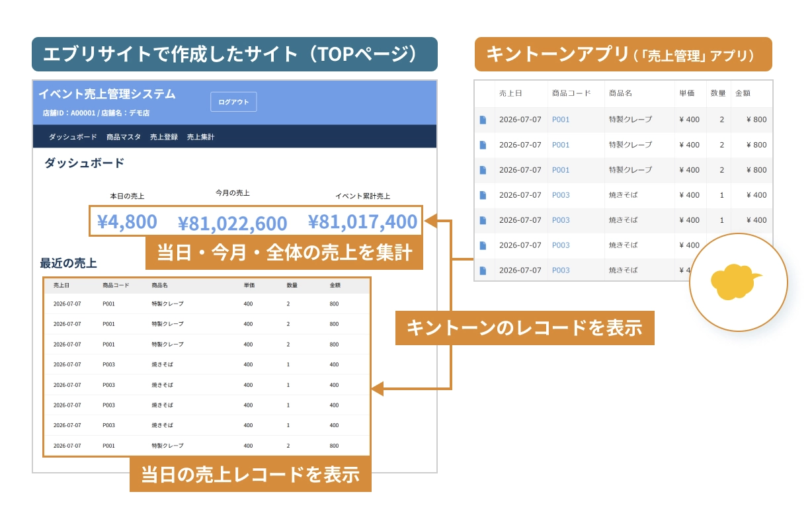The height and width of the screenshot is (529, 812).
Task: Select the 売上集計 menu item
Action: [200, 137]
